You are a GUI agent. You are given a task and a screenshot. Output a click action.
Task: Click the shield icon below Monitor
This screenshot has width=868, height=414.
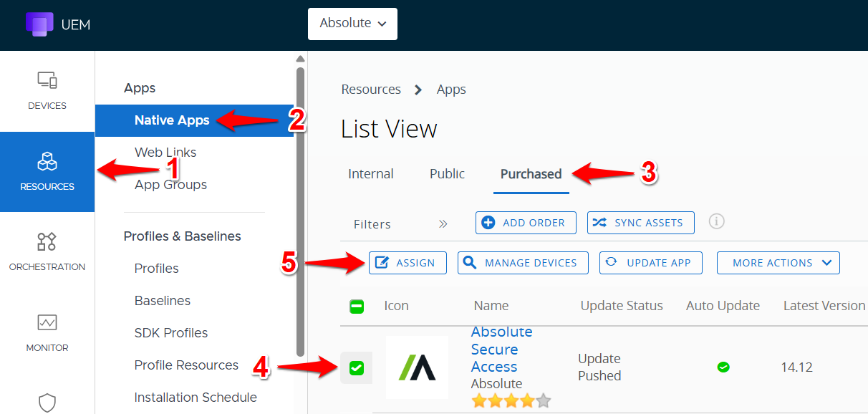(47, 403)
